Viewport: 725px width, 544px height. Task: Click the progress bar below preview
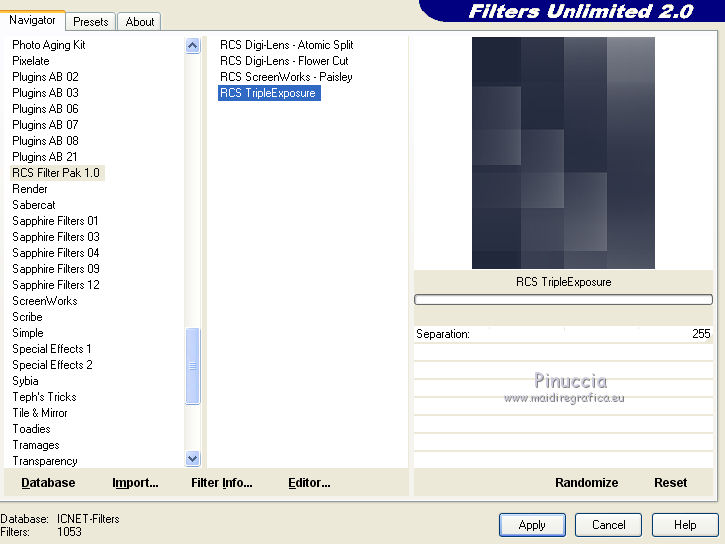[x=563, y=300]
